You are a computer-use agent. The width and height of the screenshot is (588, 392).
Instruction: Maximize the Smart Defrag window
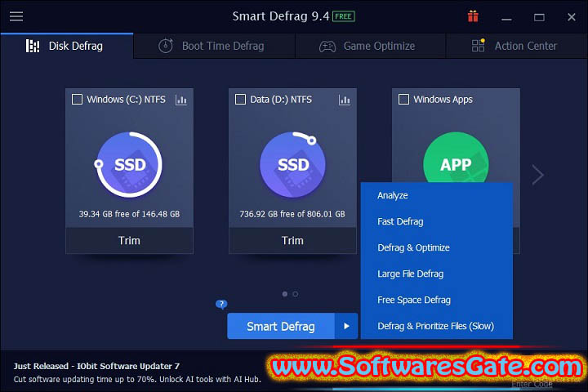pos(539,17)
